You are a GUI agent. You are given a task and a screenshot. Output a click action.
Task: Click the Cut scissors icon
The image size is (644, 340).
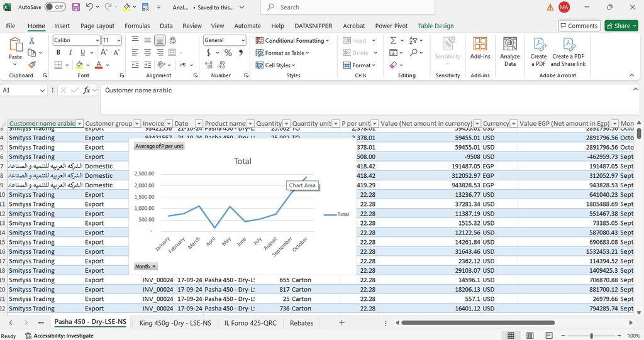[31, 40]
